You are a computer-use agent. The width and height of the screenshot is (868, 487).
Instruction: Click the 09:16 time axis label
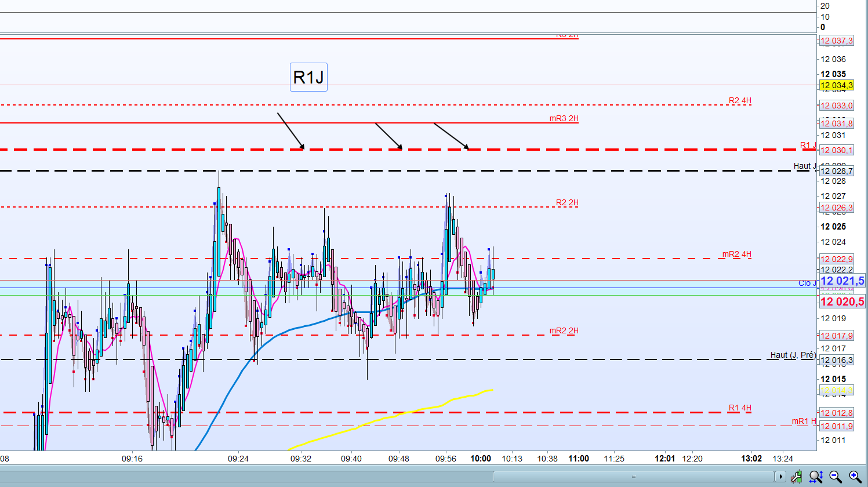coord(132,459)
